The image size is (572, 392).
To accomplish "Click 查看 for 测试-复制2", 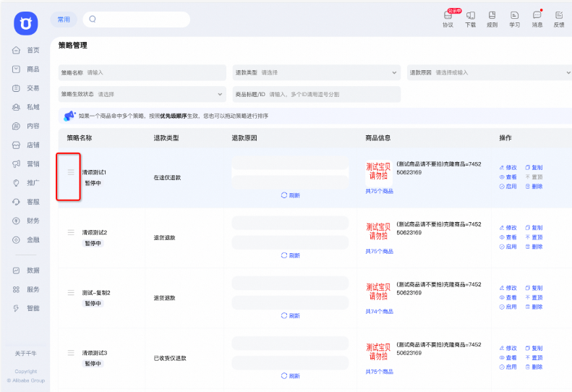I will pyautogui.click(x=508, y=297).
